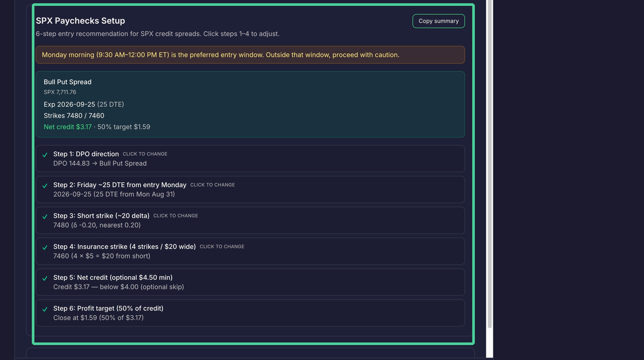
Task: Click the Monday morning entry window notice
Action: pos(250,55)
